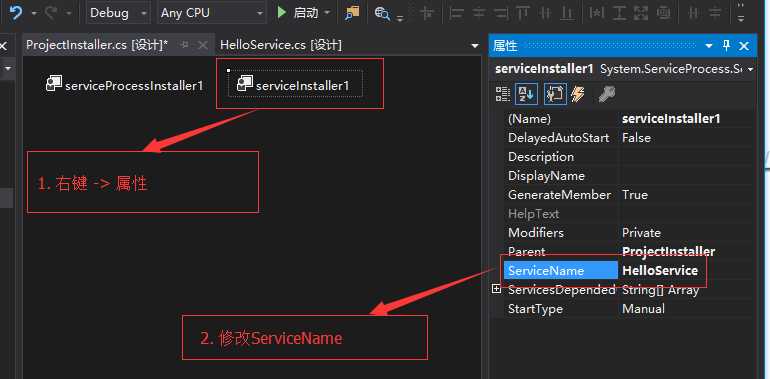Switch properties to Alphabetical sort view
Screen dimensions: 770x379
click(526, 94)
